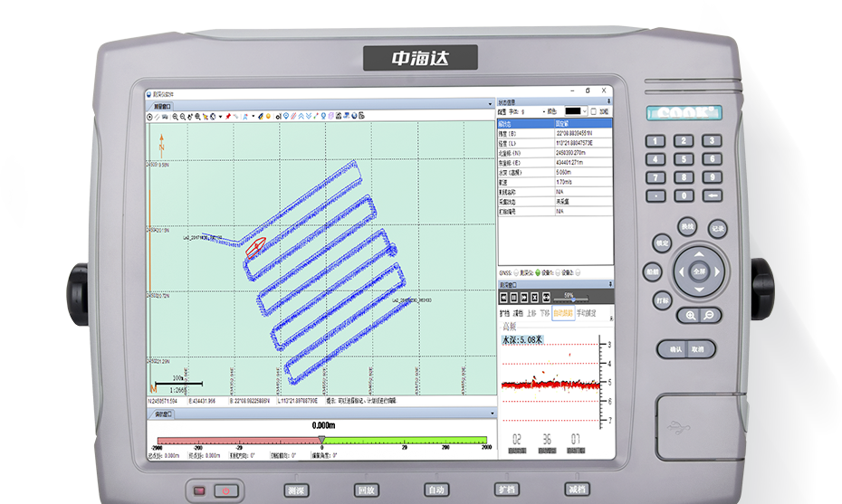842x504 pixels.
Task: Pin the 状态信息 status panel
Action: 608,101
